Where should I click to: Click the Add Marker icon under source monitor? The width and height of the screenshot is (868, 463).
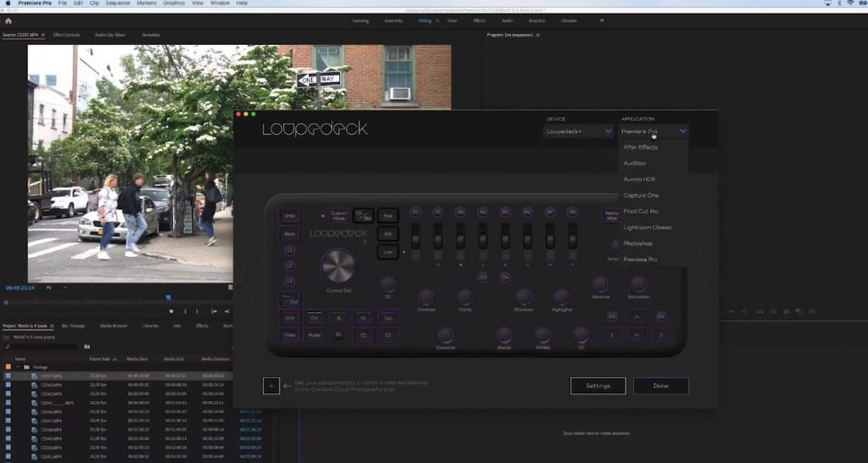point(171,311)
